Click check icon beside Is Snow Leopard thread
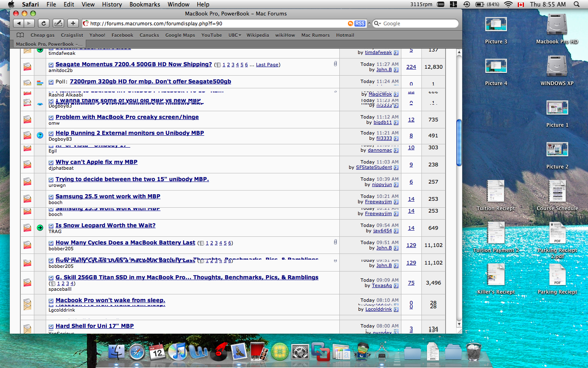 [x=51, y=226]
